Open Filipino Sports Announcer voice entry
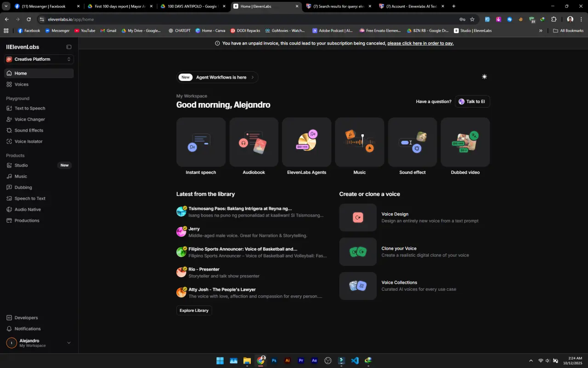This screenshot has width=588, height=368. (x=252, y=252)
